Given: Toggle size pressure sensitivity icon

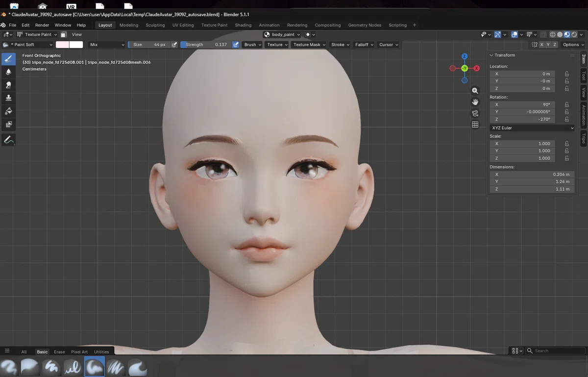Looking at the screenshot, I should pos(174,45).
